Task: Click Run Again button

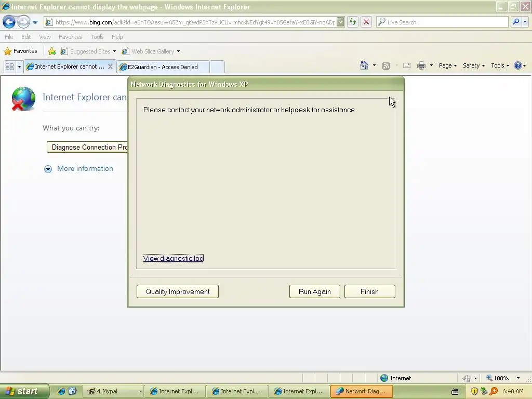Action: 314,291
